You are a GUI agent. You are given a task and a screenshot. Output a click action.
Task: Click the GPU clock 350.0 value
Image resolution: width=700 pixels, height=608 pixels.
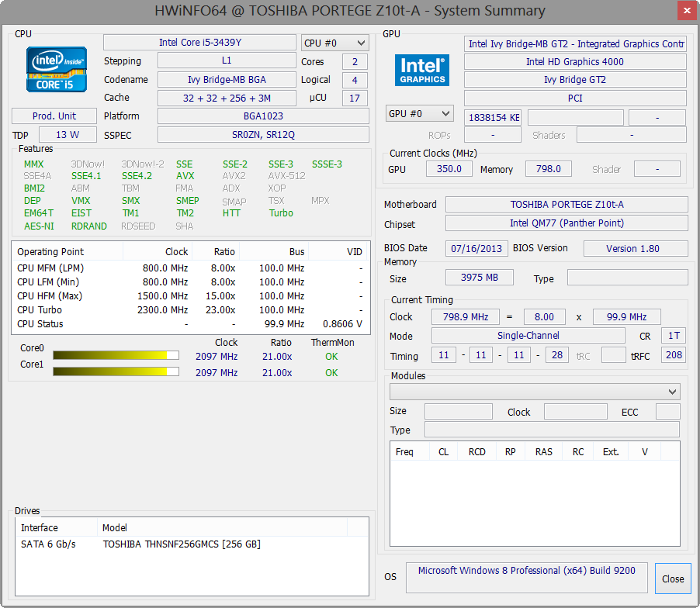pyautogui.click(x=449, y=168)
